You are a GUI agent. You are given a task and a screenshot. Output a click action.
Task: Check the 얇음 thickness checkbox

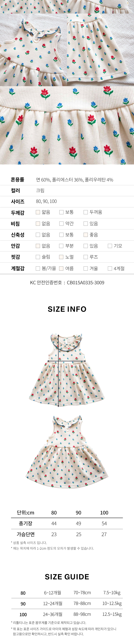[38, 212]
